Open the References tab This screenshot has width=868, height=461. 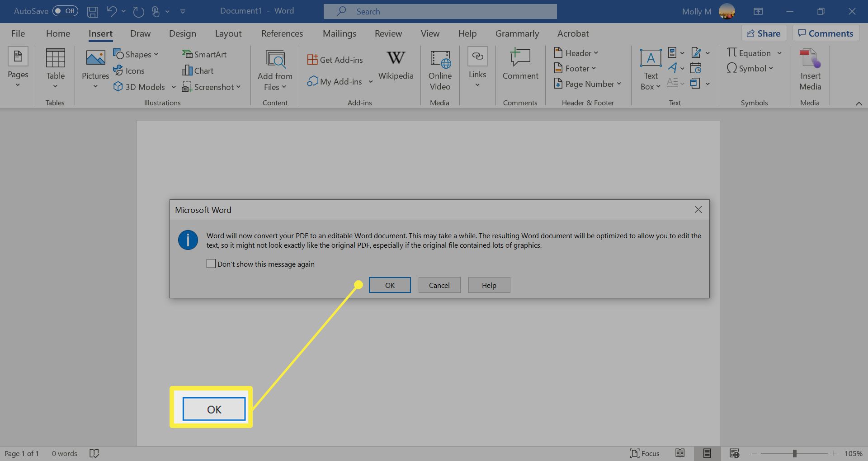click(x=282, y=33)
